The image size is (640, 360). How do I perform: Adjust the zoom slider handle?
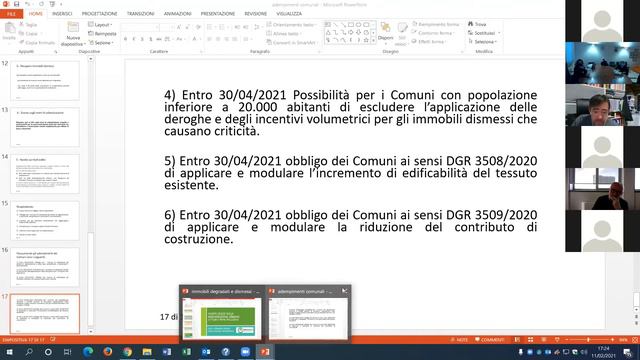(588, 340)
